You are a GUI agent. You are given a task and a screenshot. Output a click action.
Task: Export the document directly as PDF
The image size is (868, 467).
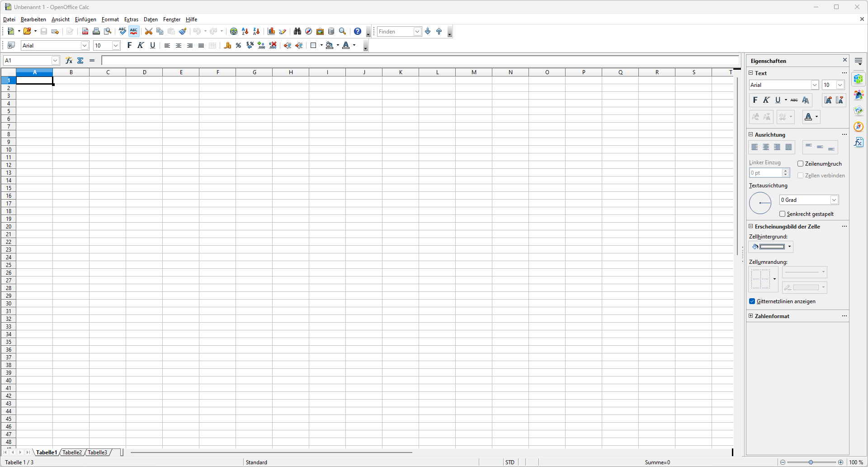(x=85, y=31)
